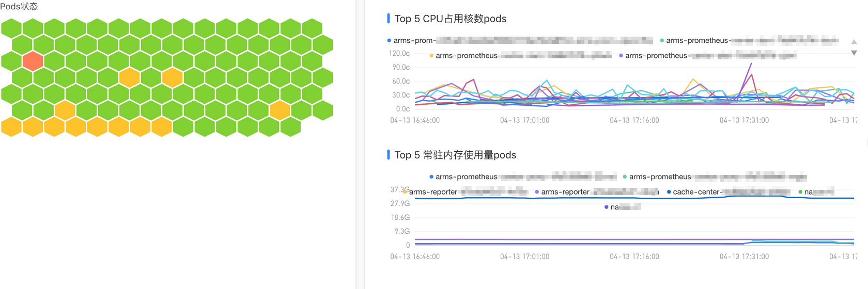
Task: Click 04-13 17:31:00 on memory chart axis
Action: [x=745, y=256]
